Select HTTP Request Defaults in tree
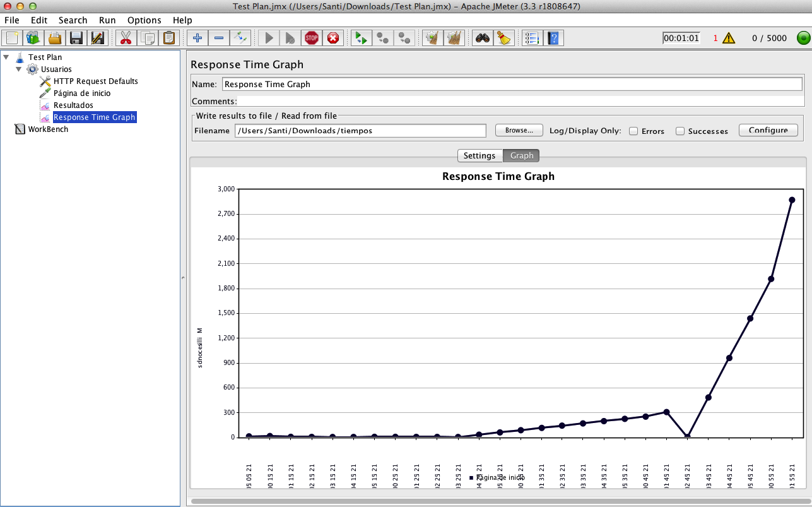Viewport: 812px width, 507px height. pos(95,81)
